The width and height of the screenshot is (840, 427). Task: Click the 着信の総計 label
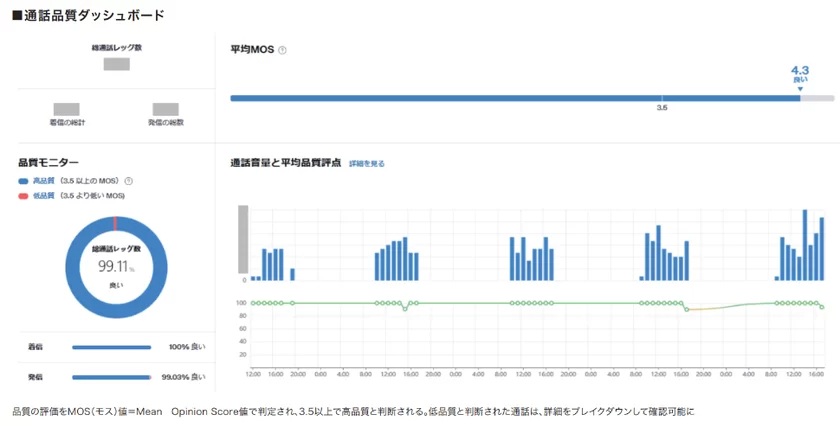tap(67, 123)
